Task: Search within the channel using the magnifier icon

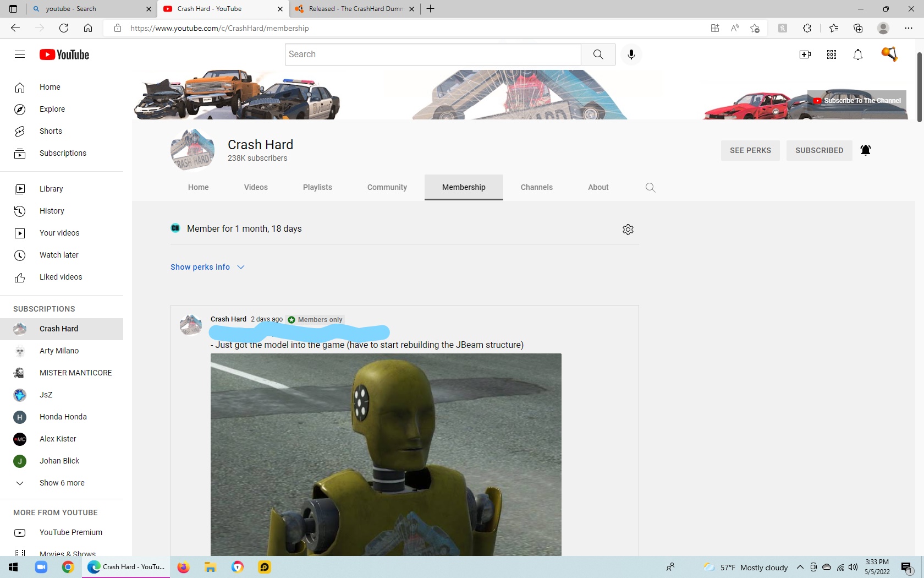Action: pyautogui.click(x=650, y=187)
